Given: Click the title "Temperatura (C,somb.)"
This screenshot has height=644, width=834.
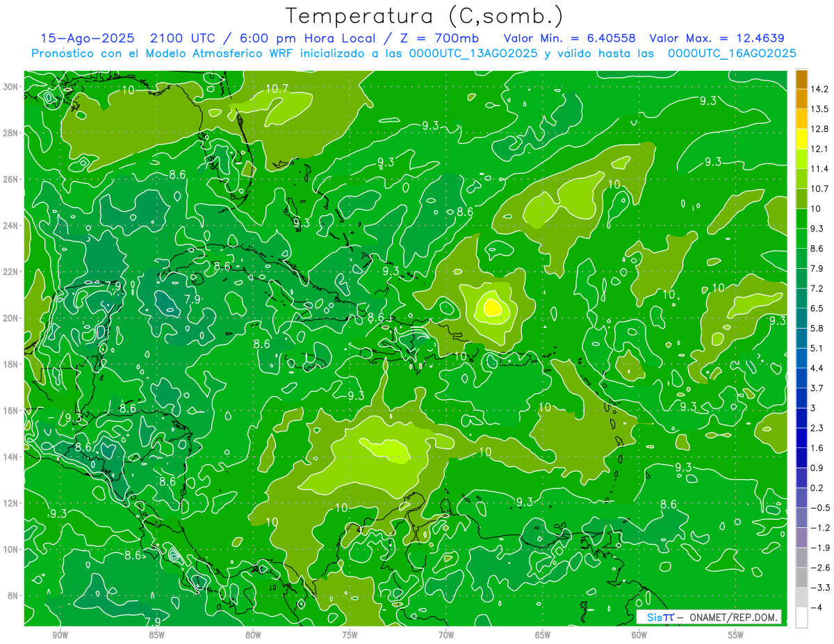Looking at the screenshot, I should (x=425, y=17).
